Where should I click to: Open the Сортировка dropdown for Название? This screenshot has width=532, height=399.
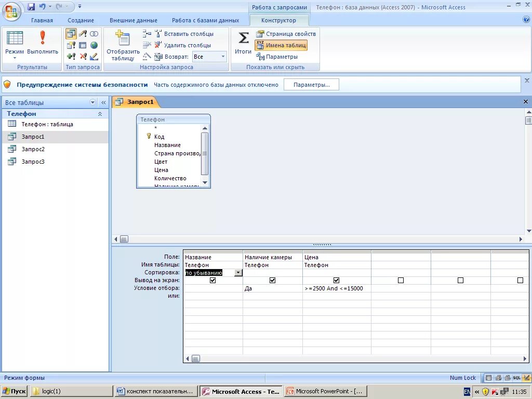coord(238,272)
